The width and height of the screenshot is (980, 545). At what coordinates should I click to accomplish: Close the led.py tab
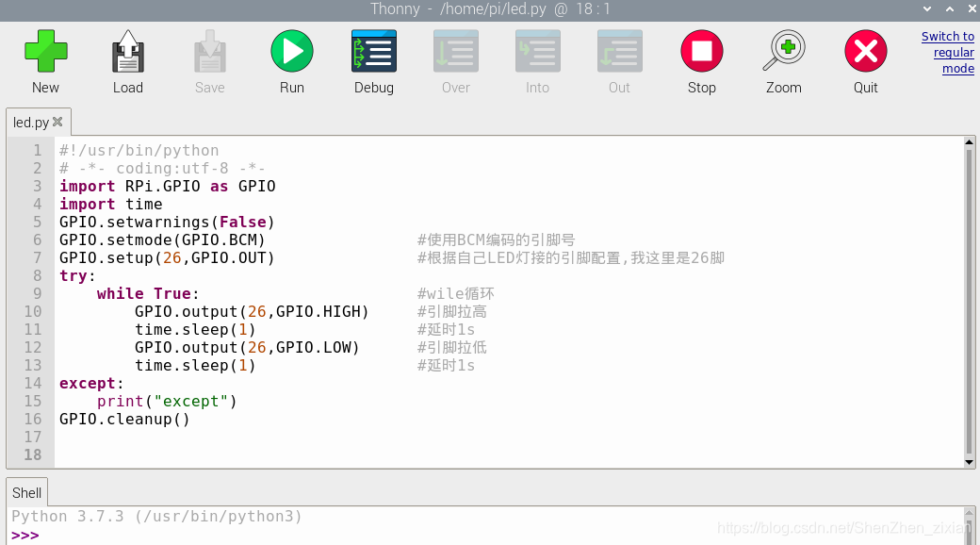(57, 122)
